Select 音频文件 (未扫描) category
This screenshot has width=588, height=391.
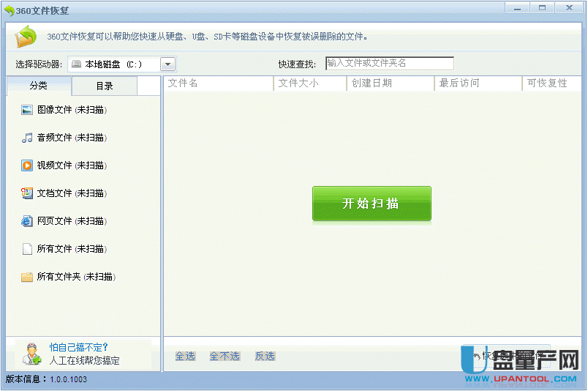72,138
